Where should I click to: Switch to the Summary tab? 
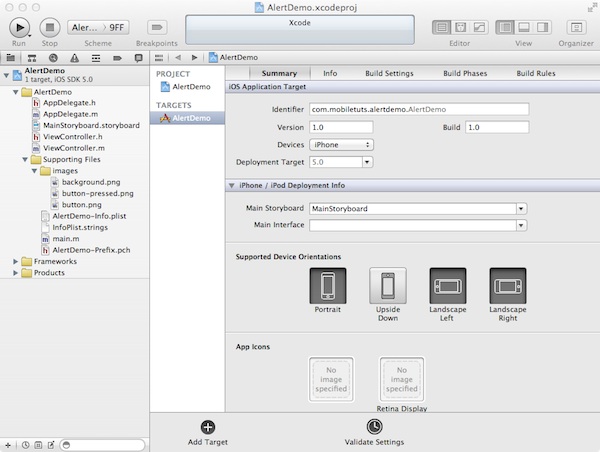click(279, 73)
